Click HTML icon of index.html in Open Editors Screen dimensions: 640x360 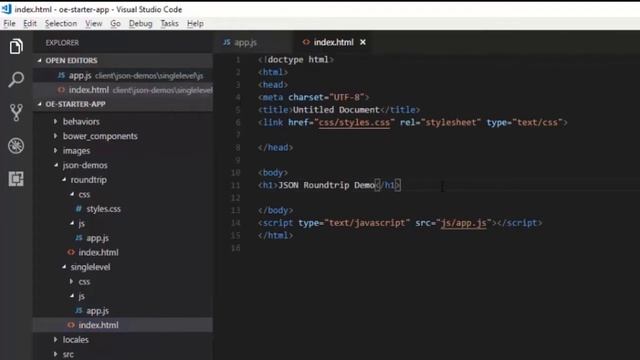[61, 90]
